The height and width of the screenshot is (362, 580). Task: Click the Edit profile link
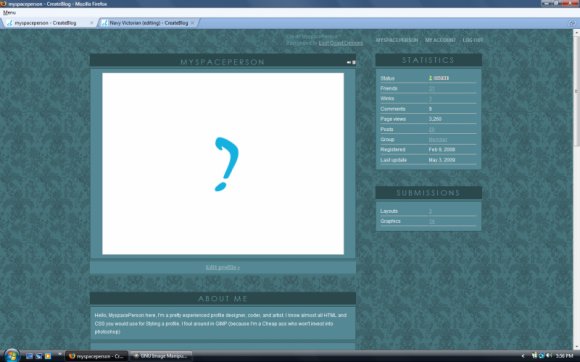tap(223, 267)
